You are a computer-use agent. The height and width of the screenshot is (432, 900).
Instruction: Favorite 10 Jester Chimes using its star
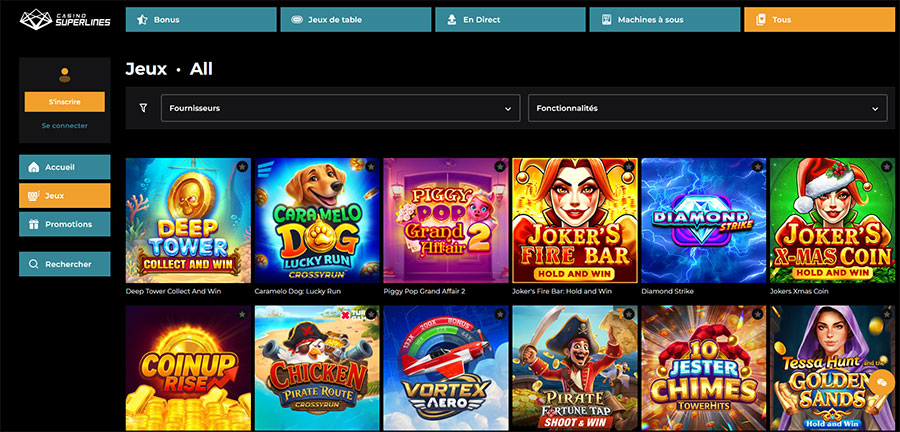(758, 314)
